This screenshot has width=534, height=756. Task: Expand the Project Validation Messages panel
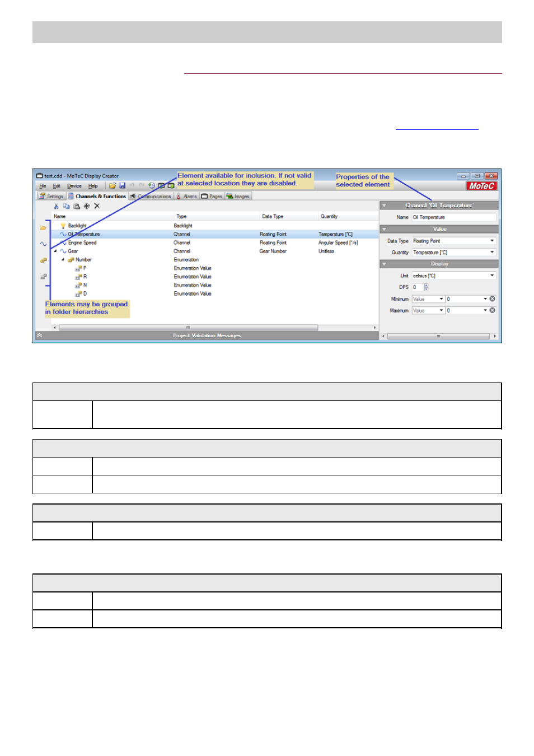coord(39,335)
